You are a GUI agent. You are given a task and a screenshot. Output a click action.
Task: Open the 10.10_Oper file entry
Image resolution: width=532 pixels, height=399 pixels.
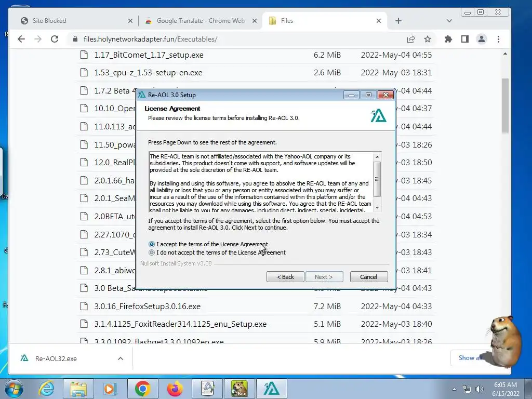(x=115, y=109)
